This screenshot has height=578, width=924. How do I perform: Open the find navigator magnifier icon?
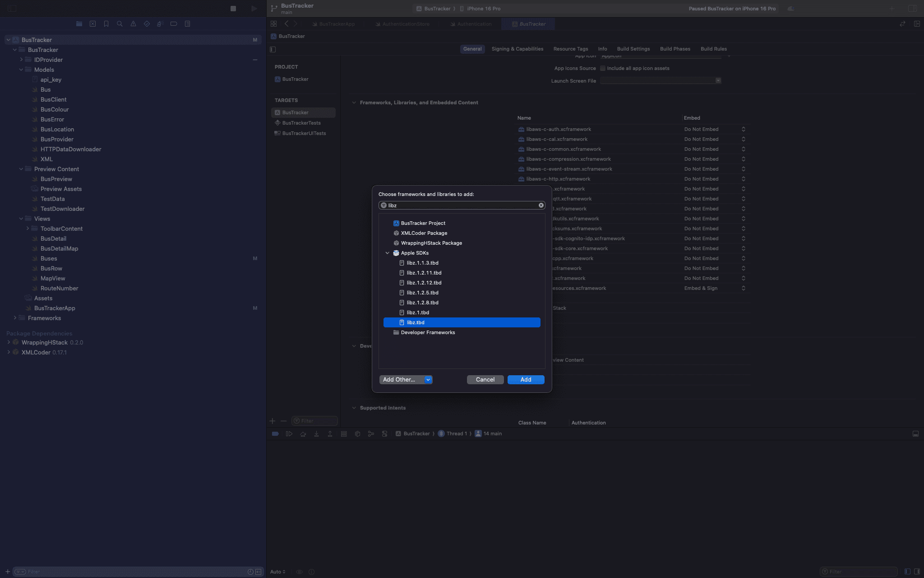click(120, 24)
